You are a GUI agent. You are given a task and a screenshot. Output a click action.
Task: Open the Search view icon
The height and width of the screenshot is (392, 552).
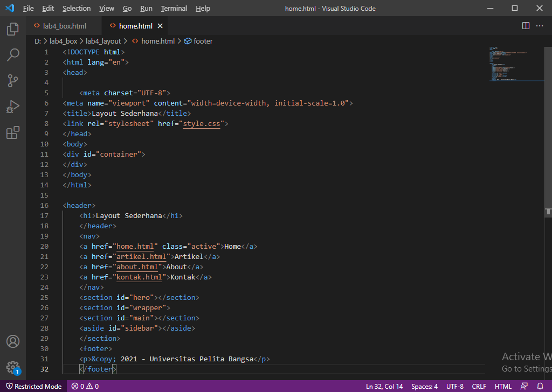click(13, 55)
